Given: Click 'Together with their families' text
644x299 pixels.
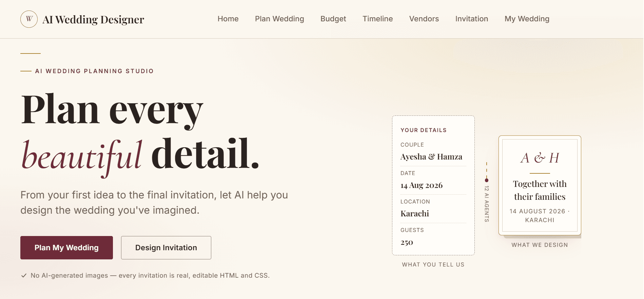Looking at the screenshot, I should coord(540,190).
